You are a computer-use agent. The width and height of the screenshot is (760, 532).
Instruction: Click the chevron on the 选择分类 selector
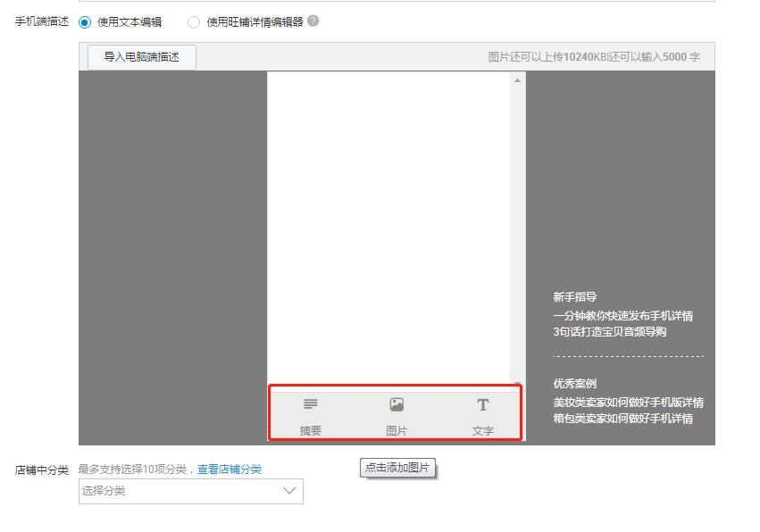tap(288, 492)
